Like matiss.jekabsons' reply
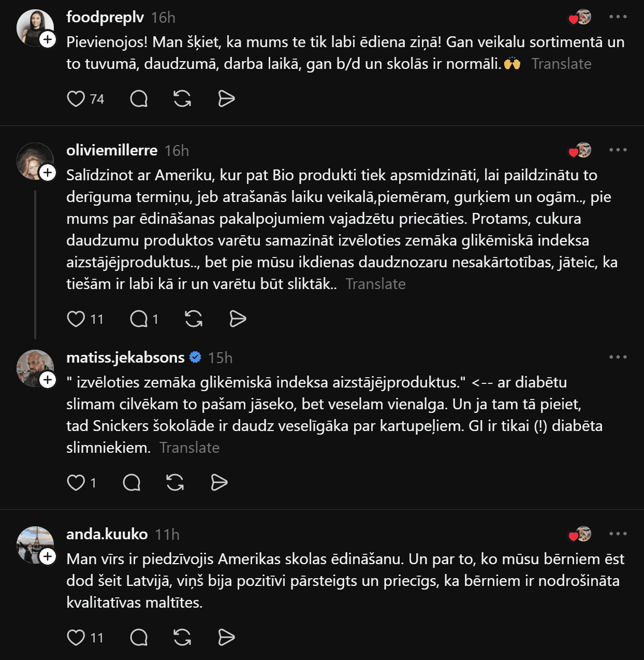Image resolution: width=644 pixels, height=660 pixels. [76, 482]
